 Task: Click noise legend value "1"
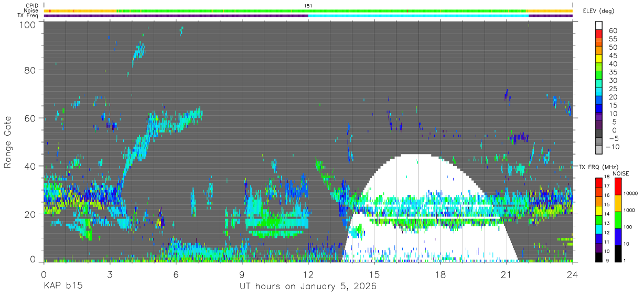626,260
